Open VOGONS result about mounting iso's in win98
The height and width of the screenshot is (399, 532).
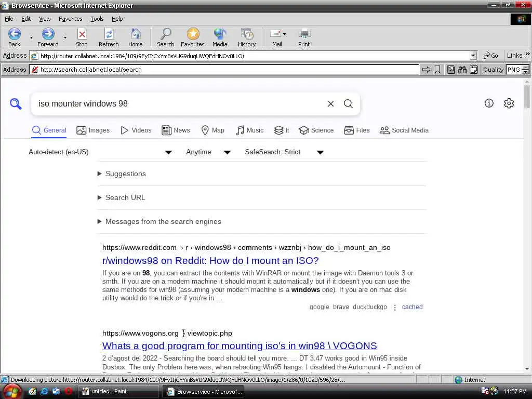point(240,345)
